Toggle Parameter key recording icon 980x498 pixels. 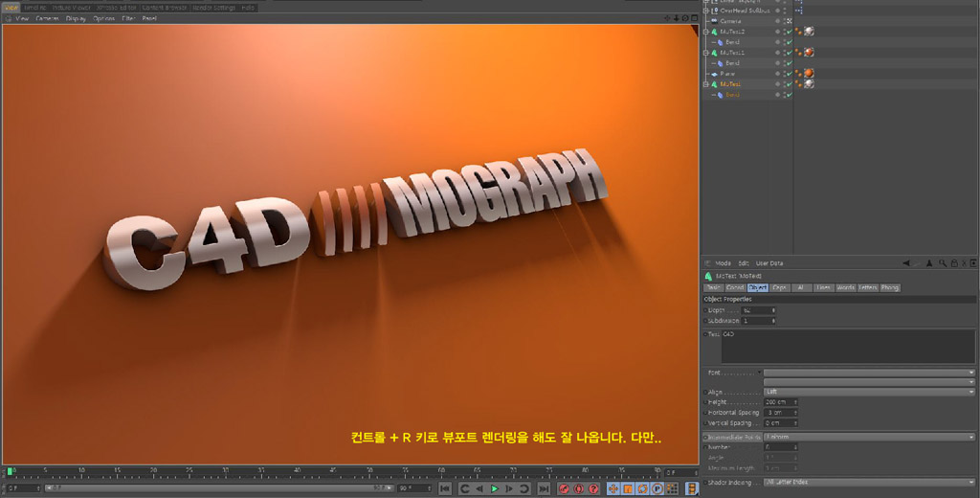(x=657, y=488)
